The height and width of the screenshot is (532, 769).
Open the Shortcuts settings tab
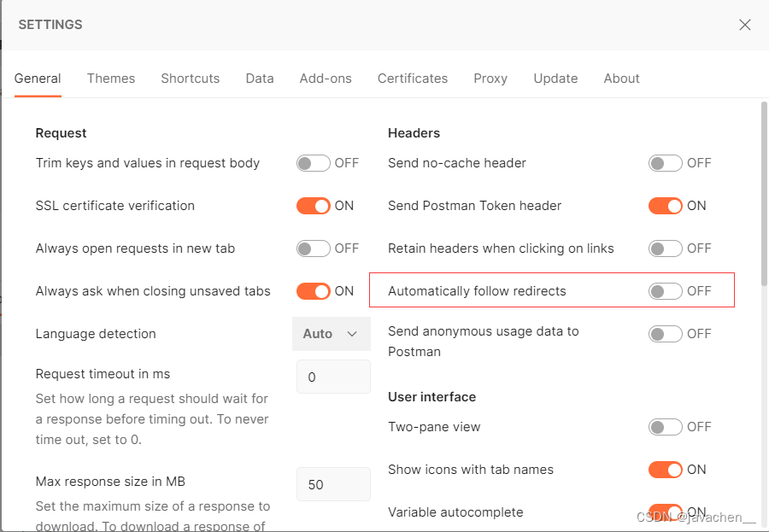190,78
